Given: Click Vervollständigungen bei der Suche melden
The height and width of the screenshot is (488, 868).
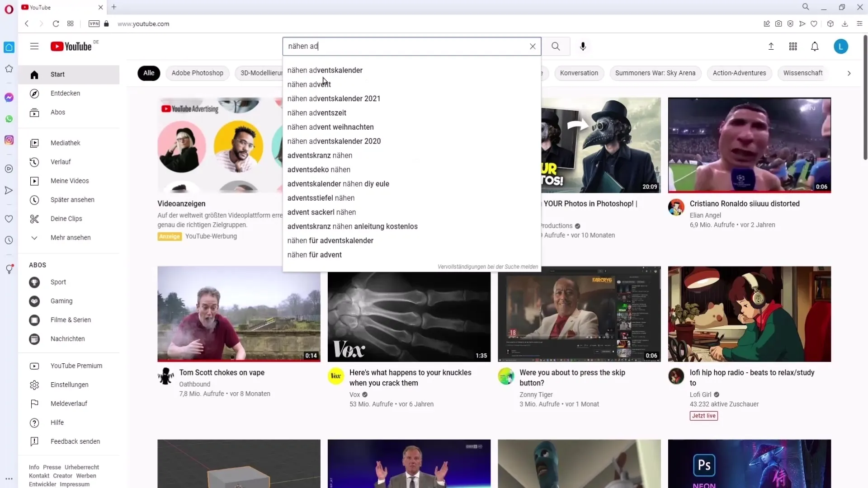Looking at the screenshot, I should pyautogui.click(x=487, y=267).
